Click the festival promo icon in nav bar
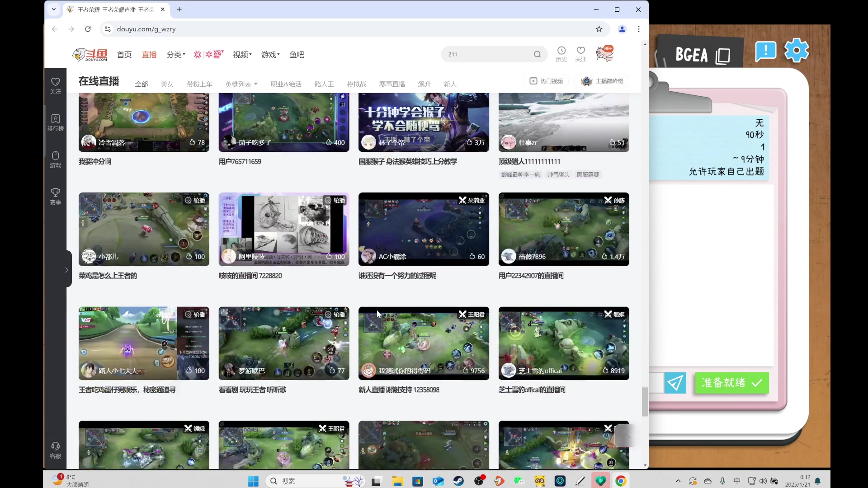 click(208, 54)
